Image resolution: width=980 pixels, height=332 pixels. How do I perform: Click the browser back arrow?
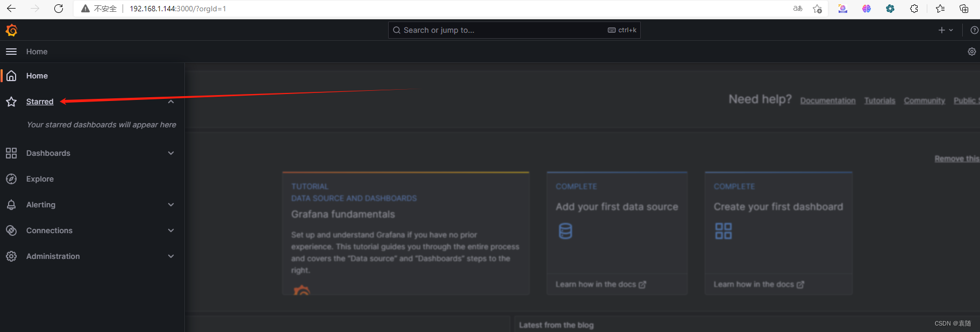pos(11,9)
